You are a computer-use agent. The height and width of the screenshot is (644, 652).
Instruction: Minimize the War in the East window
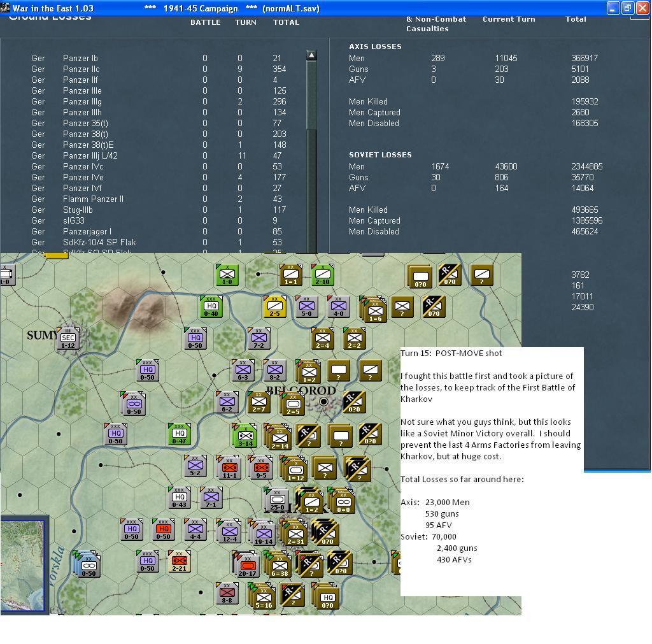click(x=613, y=8)
